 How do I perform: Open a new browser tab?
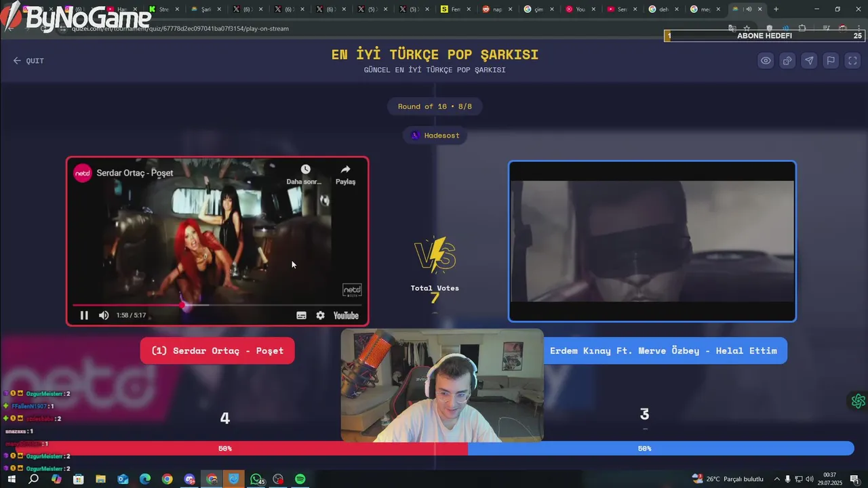[776, 9]
